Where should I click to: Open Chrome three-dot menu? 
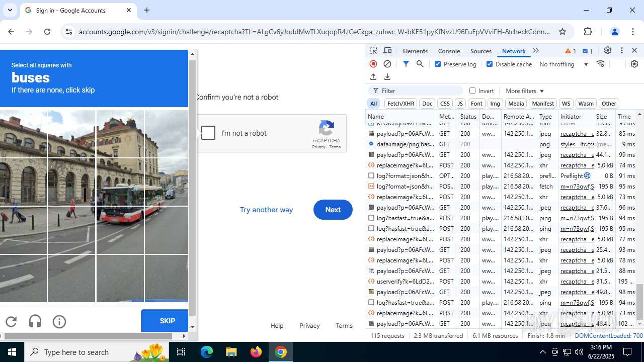click(x=633, y=32)
